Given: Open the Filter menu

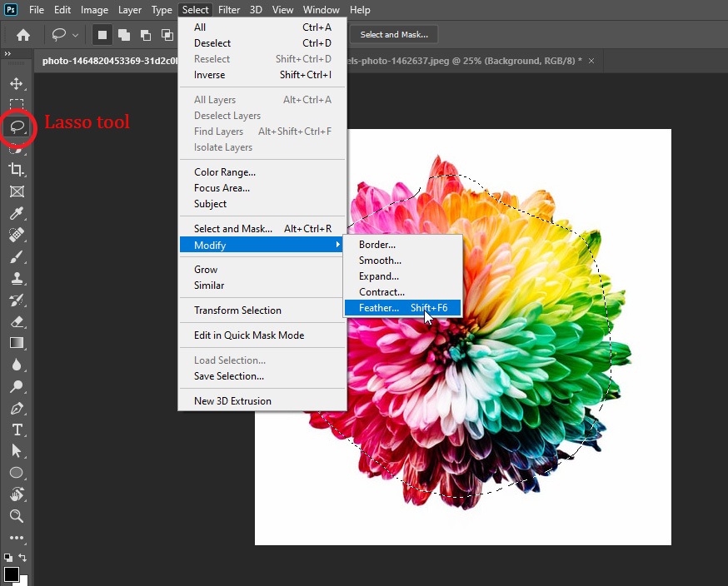Looking at the screenshot, I should coord(229,10).
